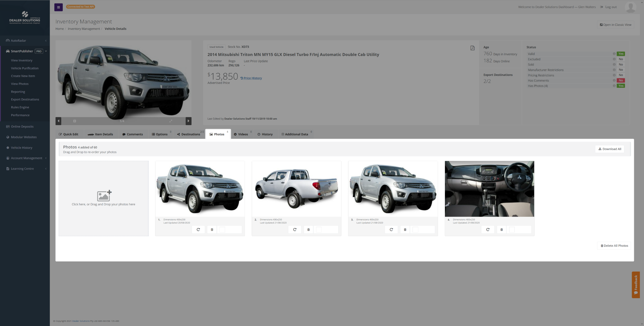Image resolution: width=644 pixels, height=326 pixels.
Task: Open the vehicle PDF document icon
Action: (472, 48)
